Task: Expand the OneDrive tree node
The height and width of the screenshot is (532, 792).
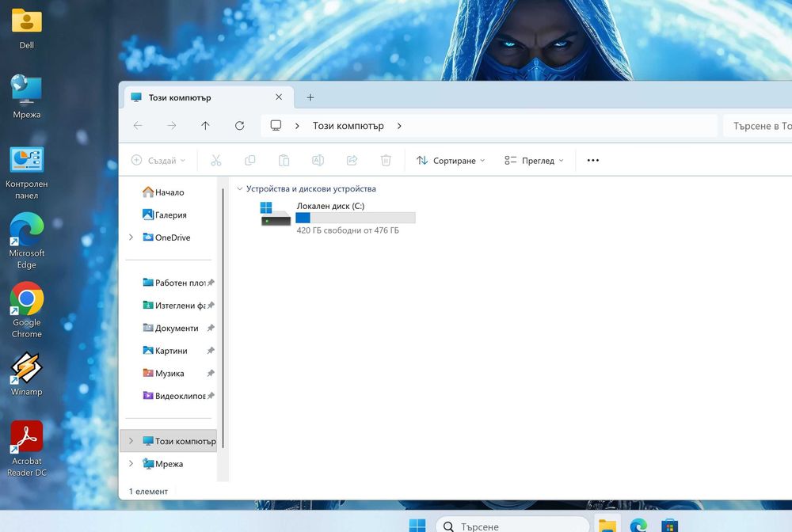Action: coord(131,237)
